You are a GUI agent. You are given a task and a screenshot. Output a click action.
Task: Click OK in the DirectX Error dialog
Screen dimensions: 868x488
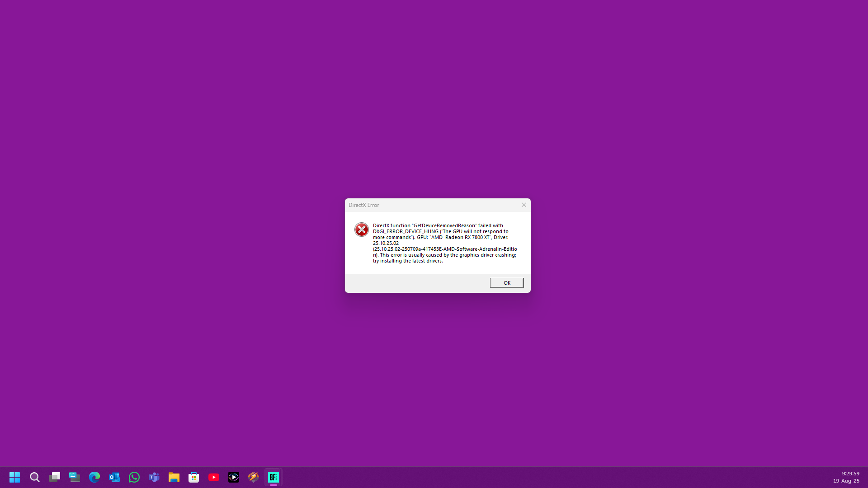506,283
